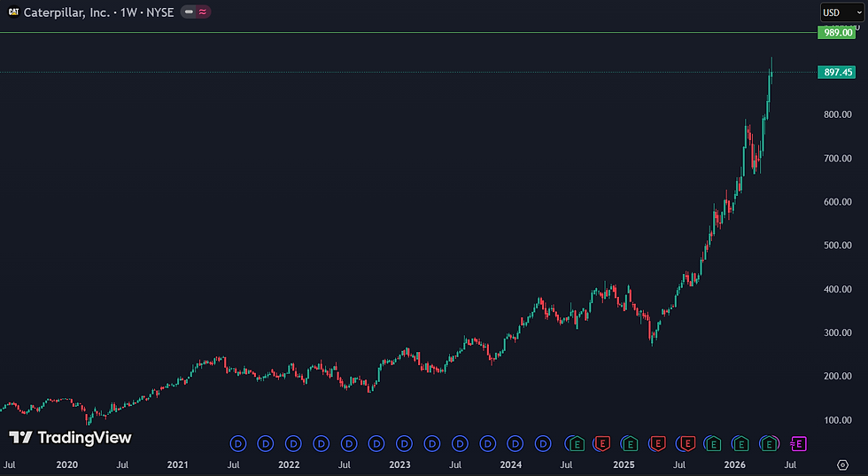
Task: Click the 2021 time axis label
Action: click(x=178, y=464)
